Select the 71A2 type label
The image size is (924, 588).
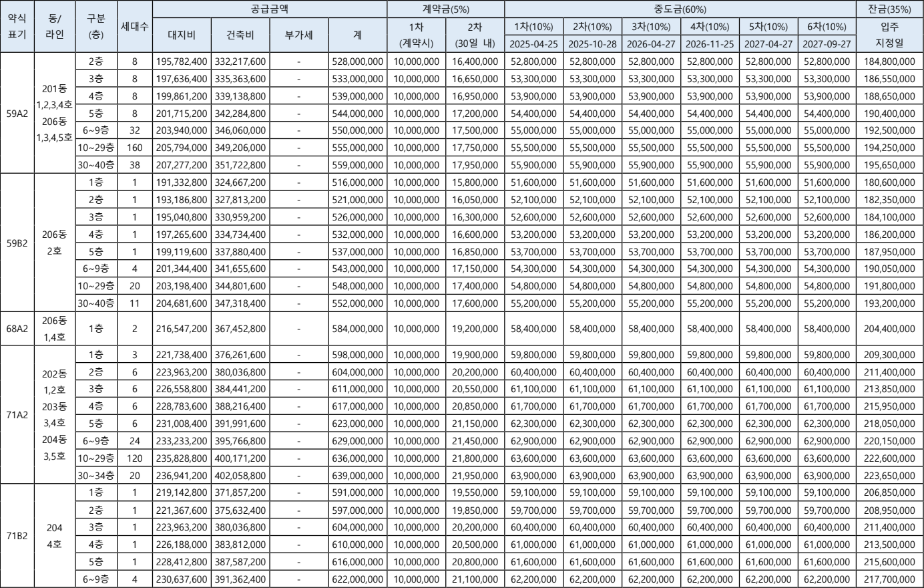click(17, 414)
